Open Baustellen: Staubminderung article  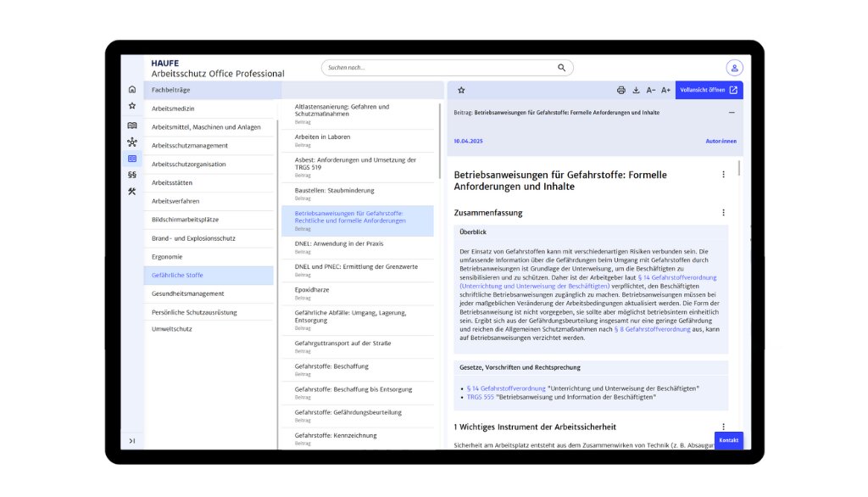(x=358, y=194)
